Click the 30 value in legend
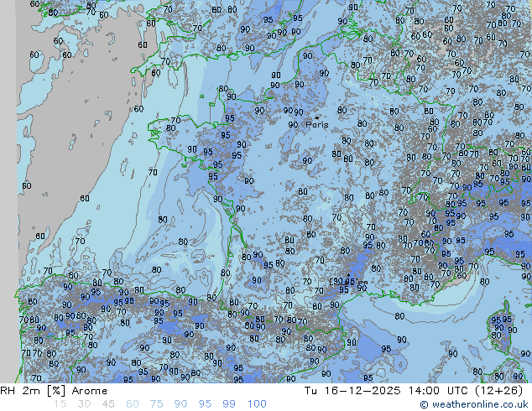 (x=84, y=404)
